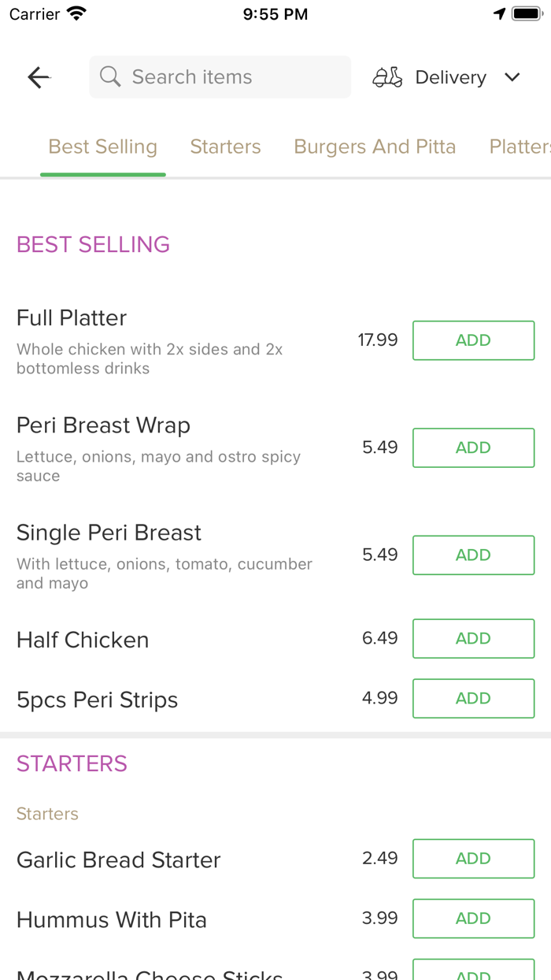
Task: Open the chevron next to Delivery
Action: point(512,77)
